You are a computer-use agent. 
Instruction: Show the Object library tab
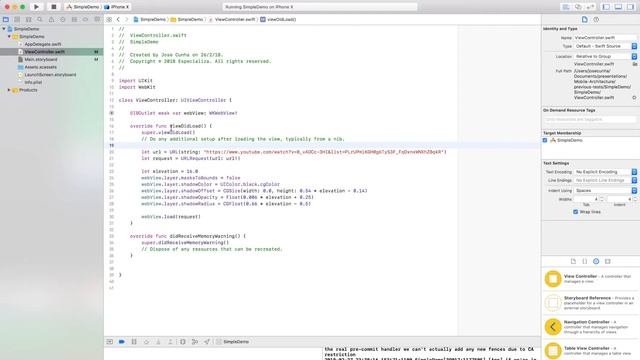[x=596, y=261]
